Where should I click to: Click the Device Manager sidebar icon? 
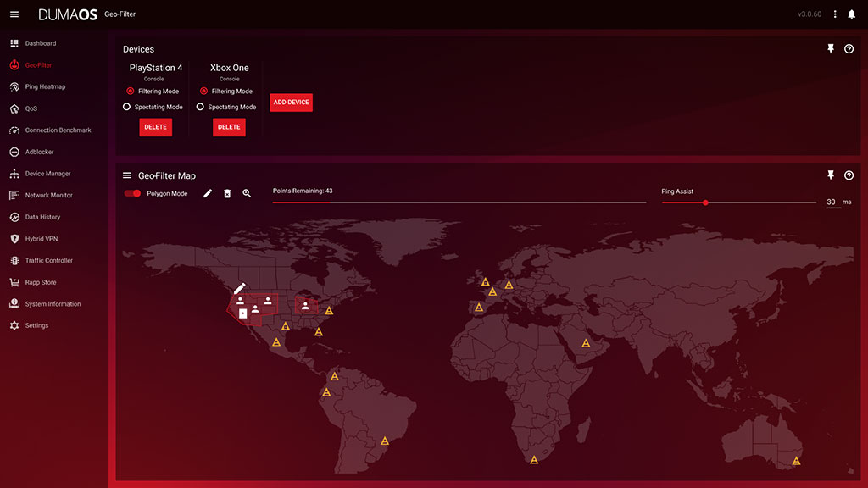[14, 174]
